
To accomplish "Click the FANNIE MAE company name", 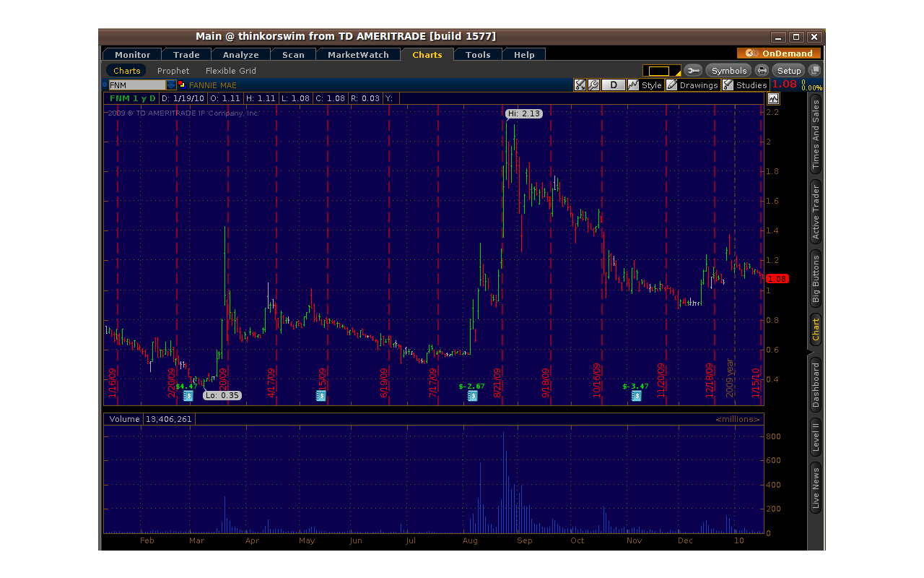I will coord(212,85).
